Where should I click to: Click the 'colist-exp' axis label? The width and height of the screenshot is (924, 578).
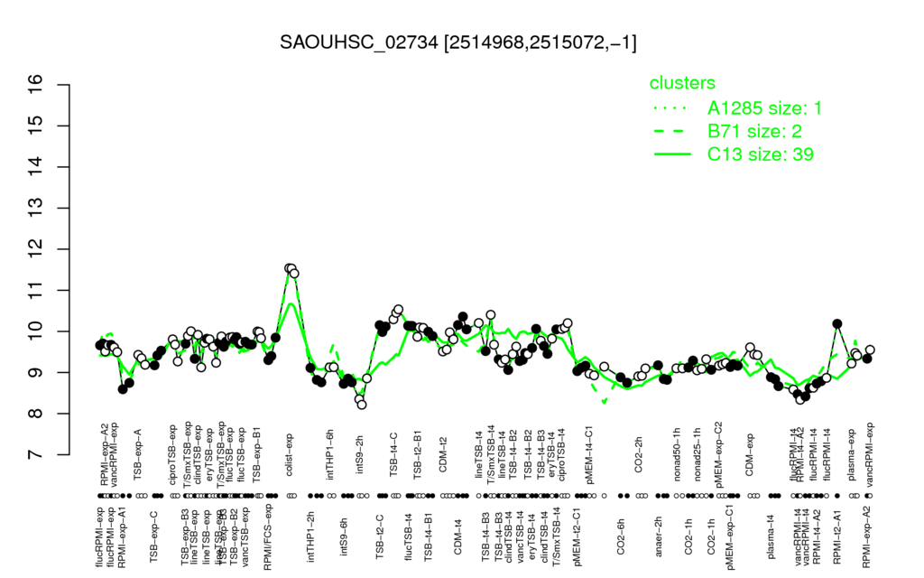pyautogui.click(x=290, y=455)
